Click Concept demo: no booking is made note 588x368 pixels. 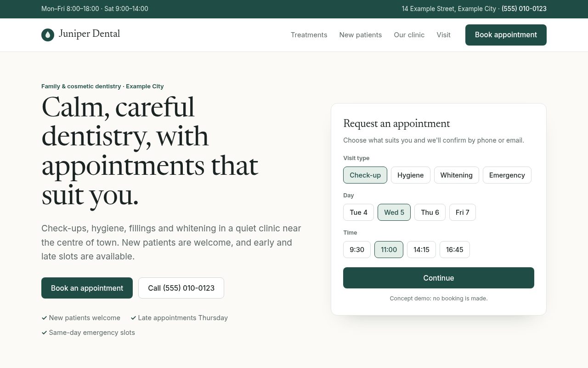pos(439,299)
